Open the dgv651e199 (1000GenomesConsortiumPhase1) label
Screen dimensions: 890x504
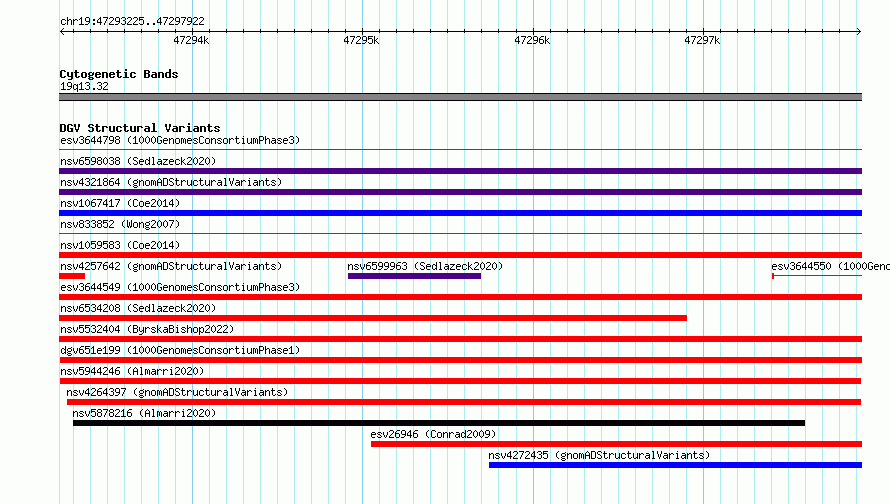180,350
